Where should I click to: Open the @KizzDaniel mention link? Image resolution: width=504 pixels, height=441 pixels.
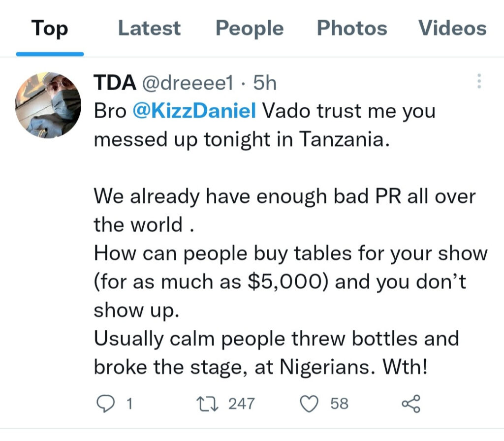pos(194,111)
